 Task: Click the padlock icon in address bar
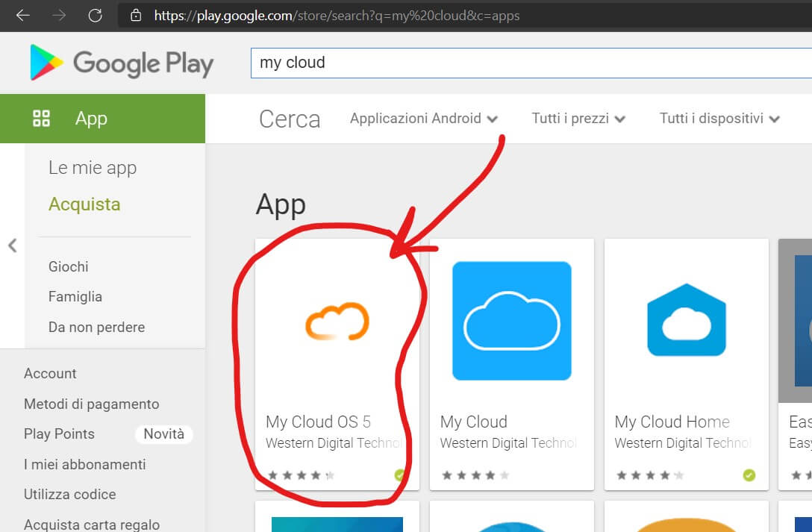[x=135, y=15]
